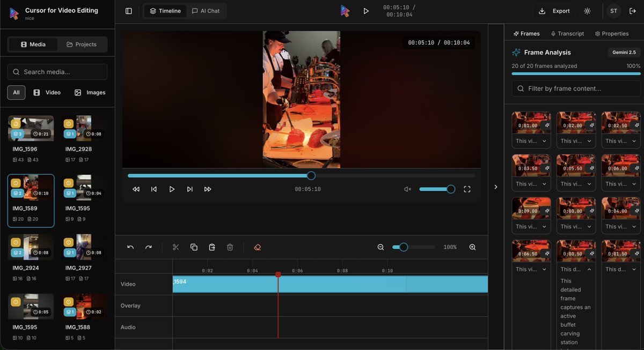Filter media by All

tap(16, 92)
